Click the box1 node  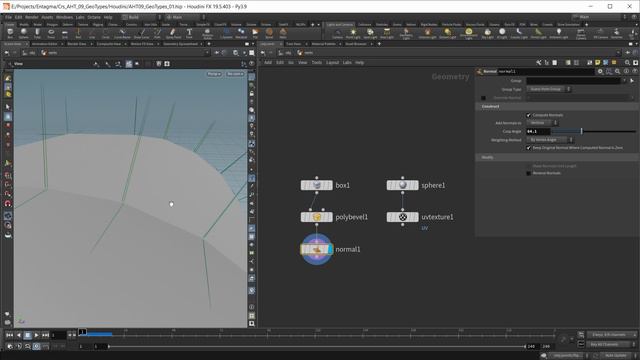(x=316, y=185)
